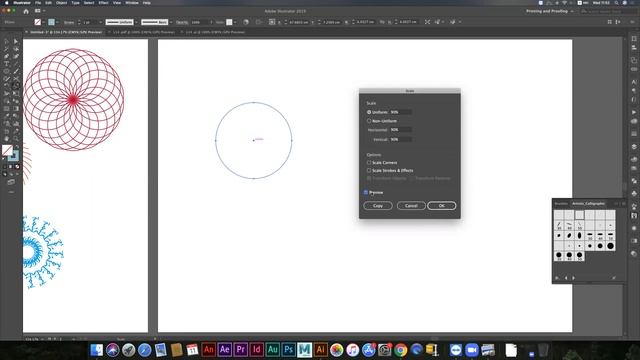Select the Direct Selection tool
The height and width of the screenshot is (360, 640).
(16, 41)
